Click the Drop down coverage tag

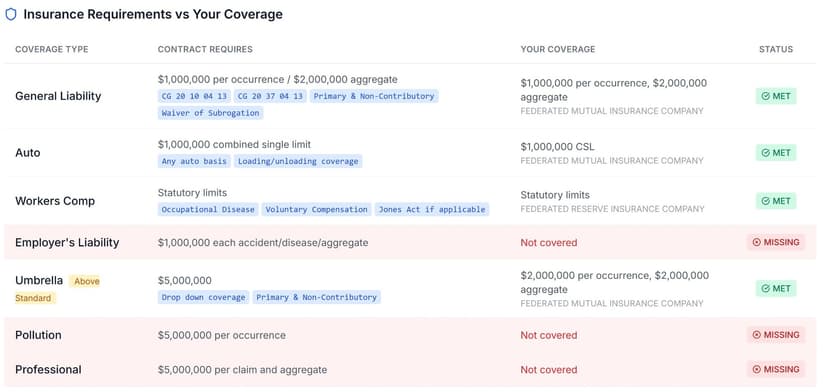pyautogui.click(x=203, y=297)
